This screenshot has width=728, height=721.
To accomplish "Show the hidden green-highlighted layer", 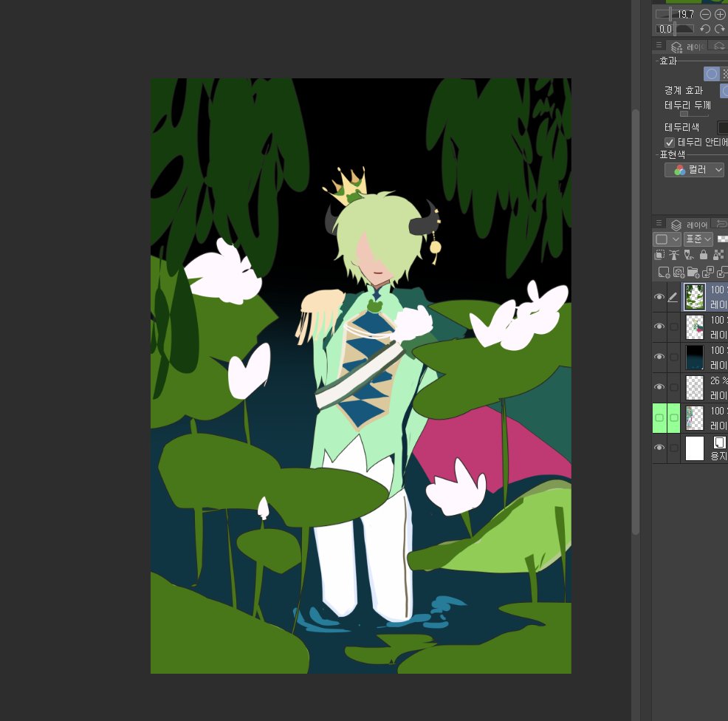I will tap(659, 418).
